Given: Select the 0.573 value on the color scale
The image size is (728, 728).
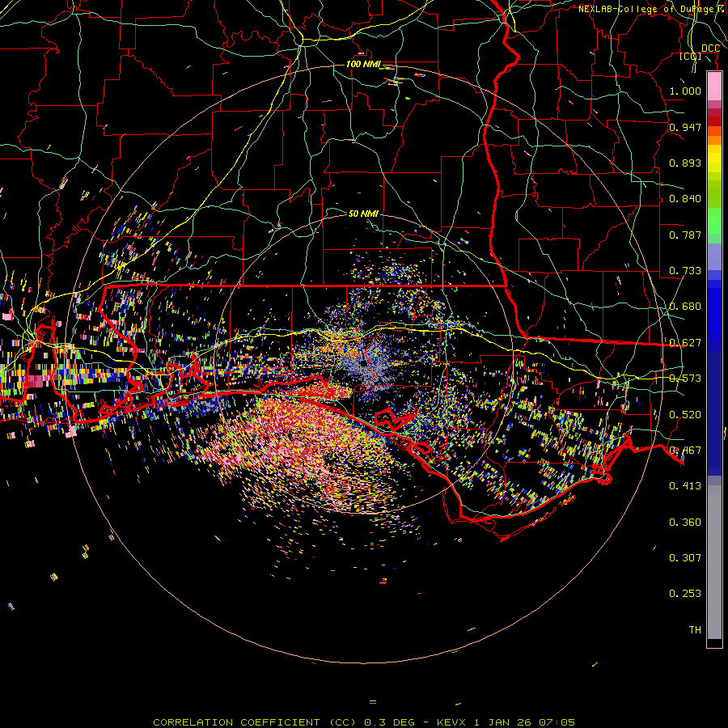Looking at the screenshot, I should coord(685,378).
